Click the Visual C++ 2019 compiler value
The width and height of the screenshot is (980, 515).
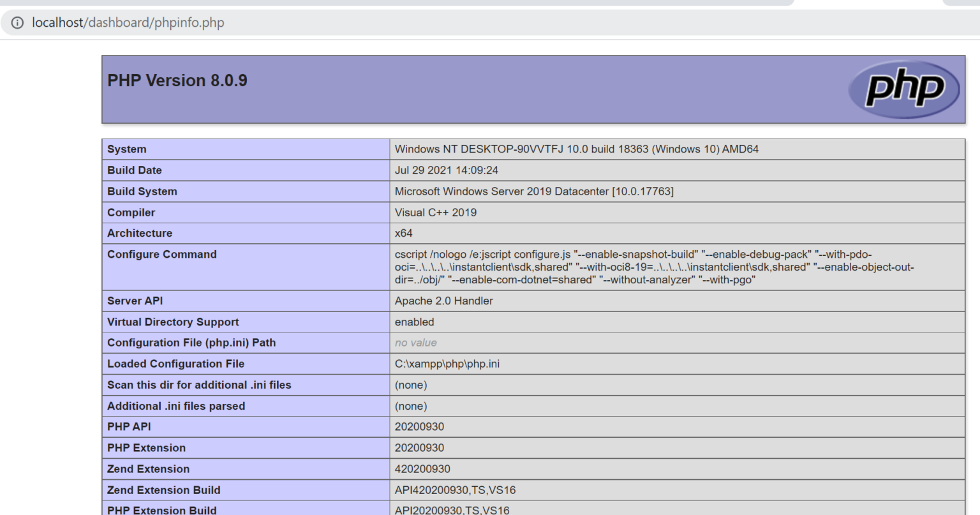pos(435,213)
